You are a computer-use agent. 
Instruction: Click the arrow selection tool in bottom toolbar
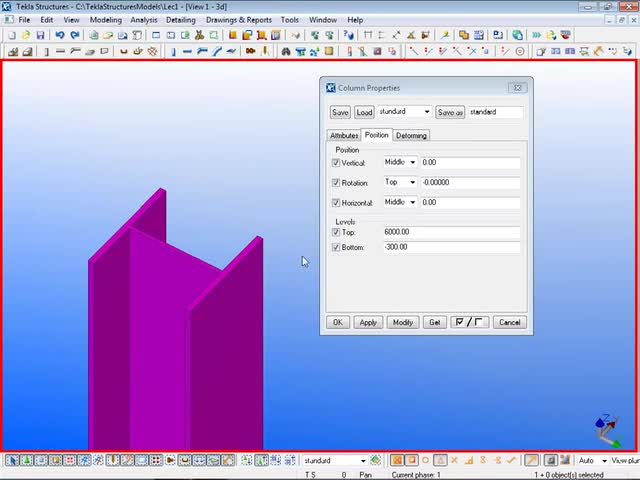(x=12, y=460)
